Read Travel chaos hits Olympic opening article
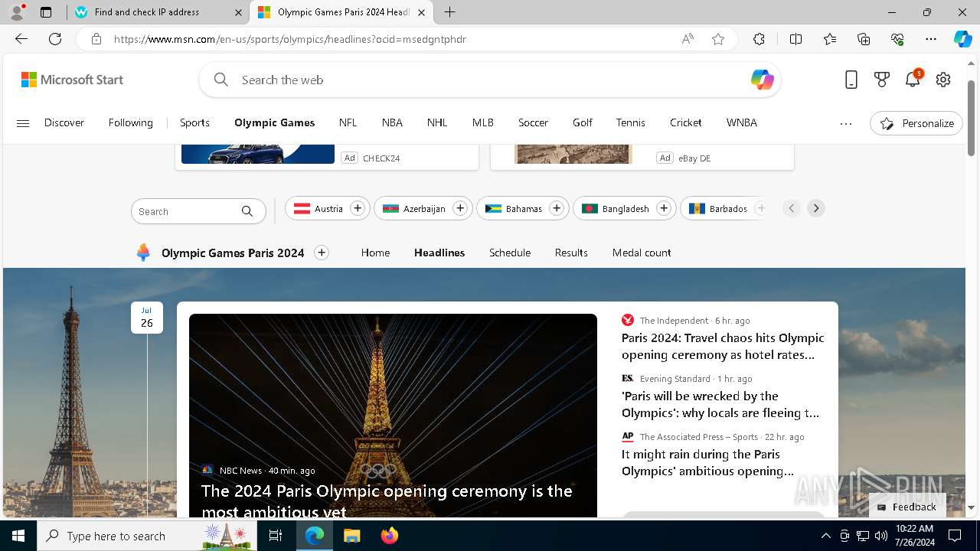The width and height of the screenshot is (980, 551). pos(723,346)
